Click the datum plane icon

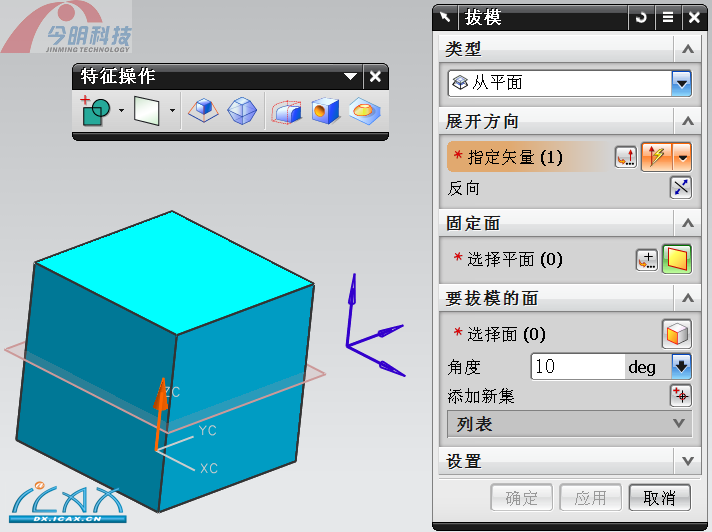[x=147, y=110]
